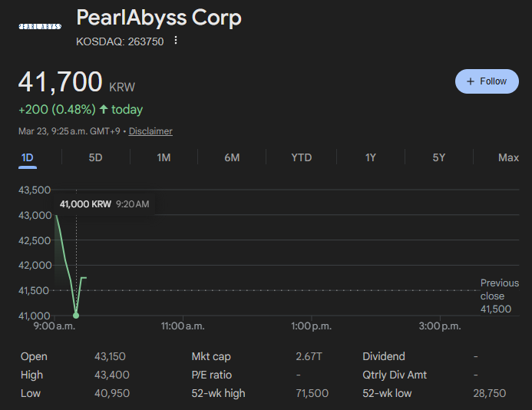Click the 41,000 KRW chart tooltip
This screenshot has width=532, height=410.
tap(104, 204)
